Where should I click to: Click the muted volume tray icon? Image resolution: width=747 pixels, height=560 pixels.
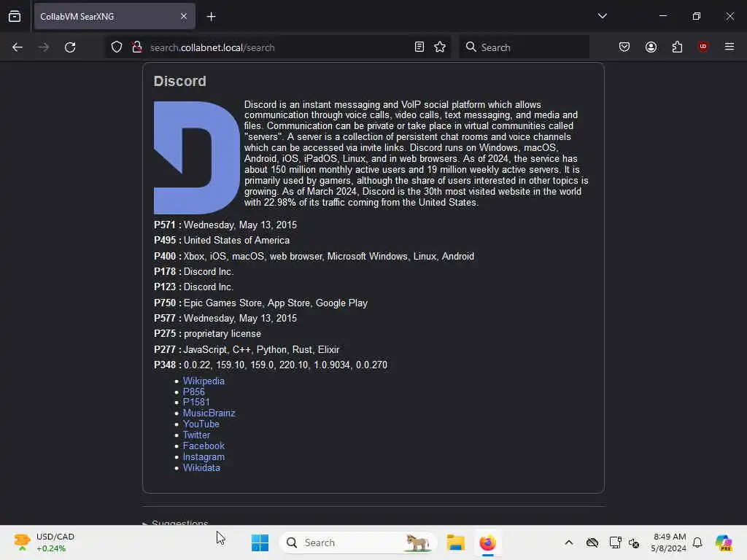(x=634, y=542)
